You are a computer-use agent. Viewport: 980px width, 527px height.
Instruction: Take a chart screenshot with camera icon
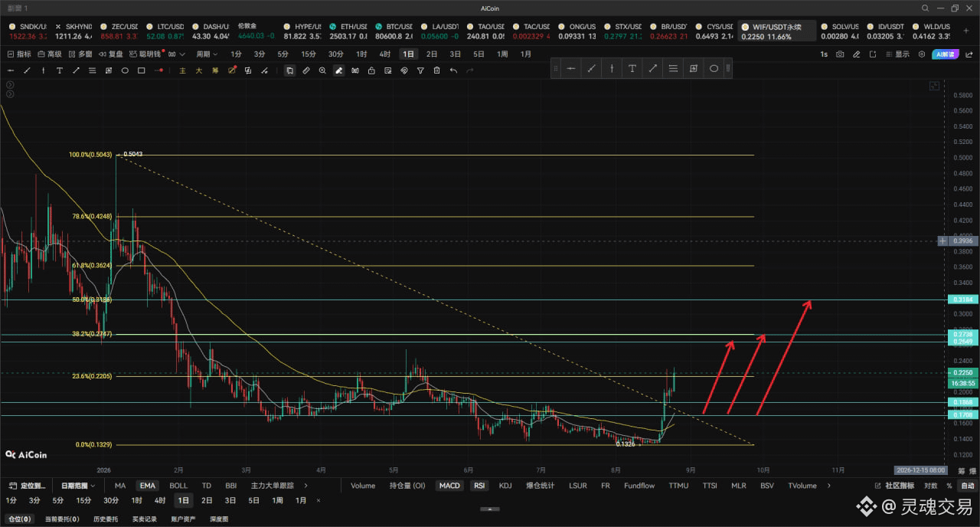[x=840, y=54]
